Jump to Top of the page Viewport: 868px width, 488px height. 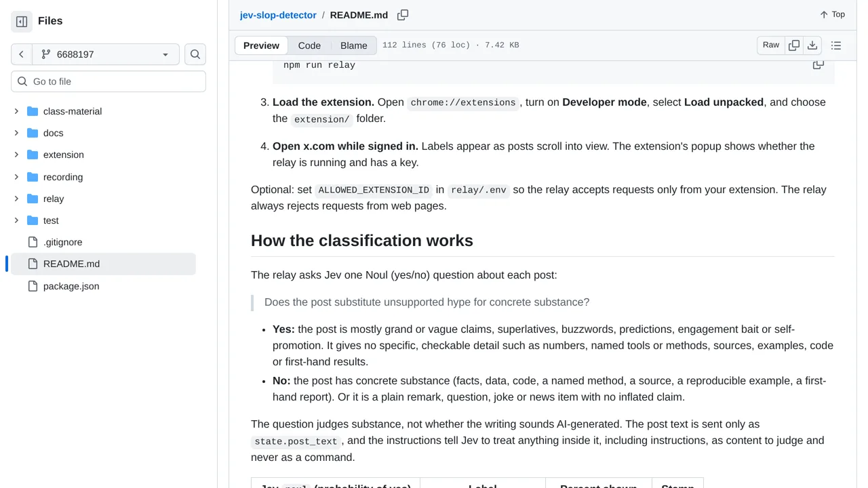click(x=832, y=14)
